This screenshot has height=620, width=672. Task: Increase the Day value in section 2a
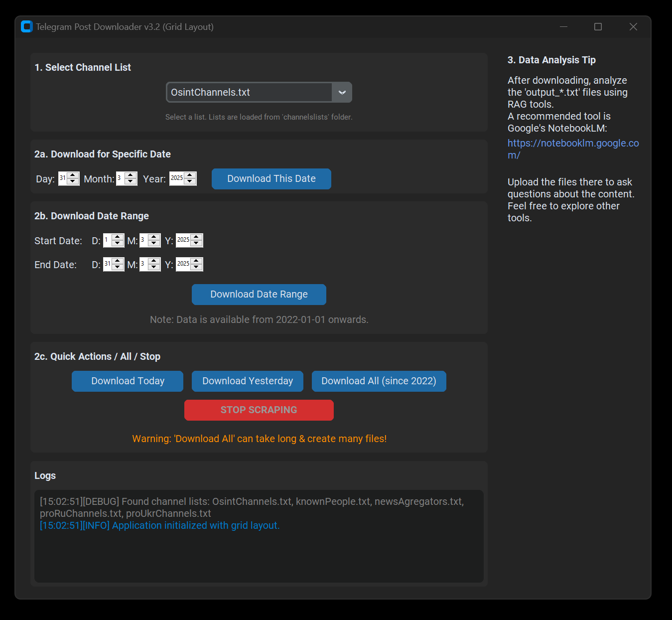[73, 175]
